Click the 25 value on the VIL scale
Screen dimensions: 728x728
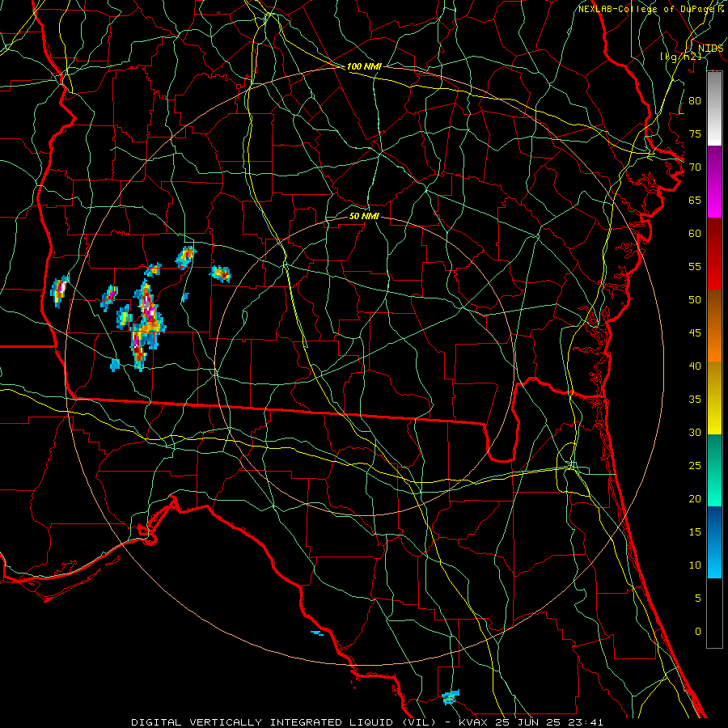[695, 466]
